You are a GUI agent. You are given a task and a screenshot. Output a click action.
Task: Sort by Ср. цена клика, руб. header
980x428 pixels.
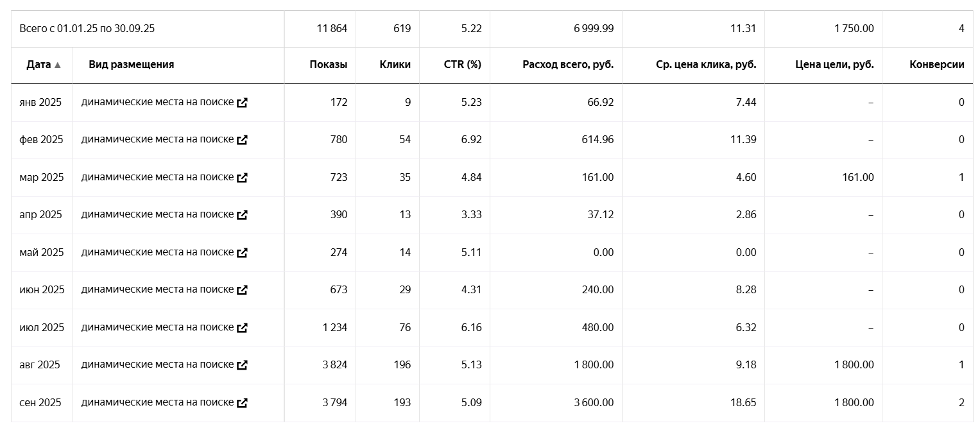coord(706,65)
